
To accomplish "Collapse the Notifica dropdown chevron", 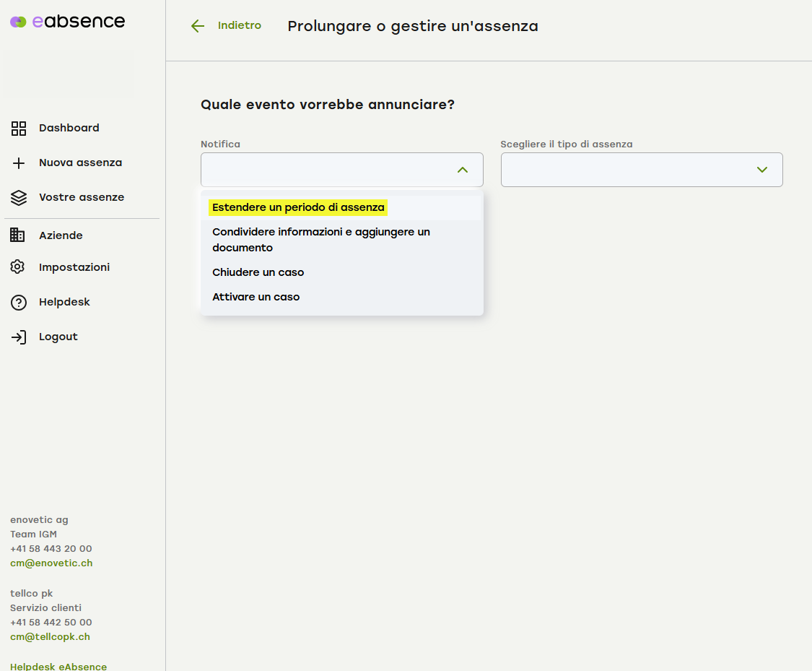I will (463, 170).
